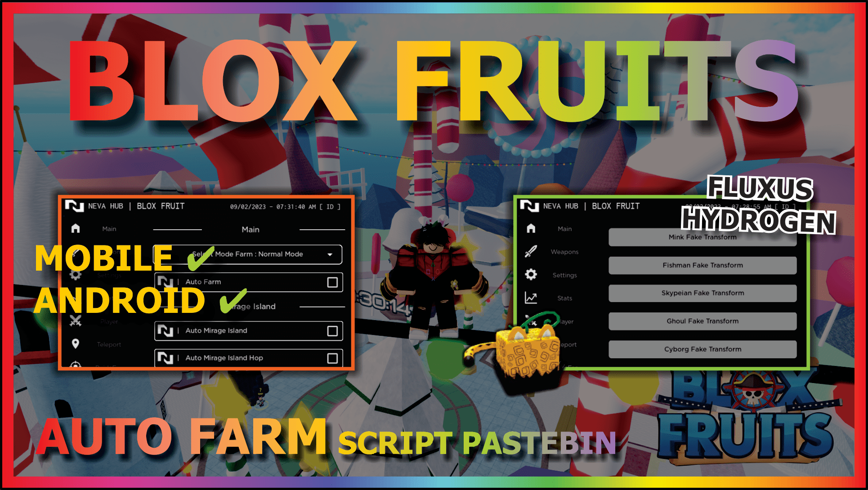
Task: Toggle the Auto Mirage Island checkbox
Action: click(x=336, y=333)
